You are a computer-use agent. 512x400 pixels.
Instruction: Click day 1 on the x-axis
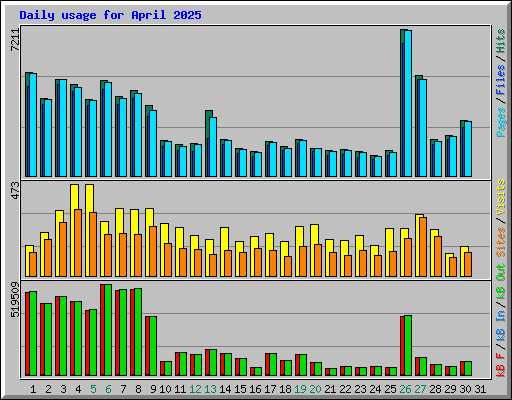(33, 389)
